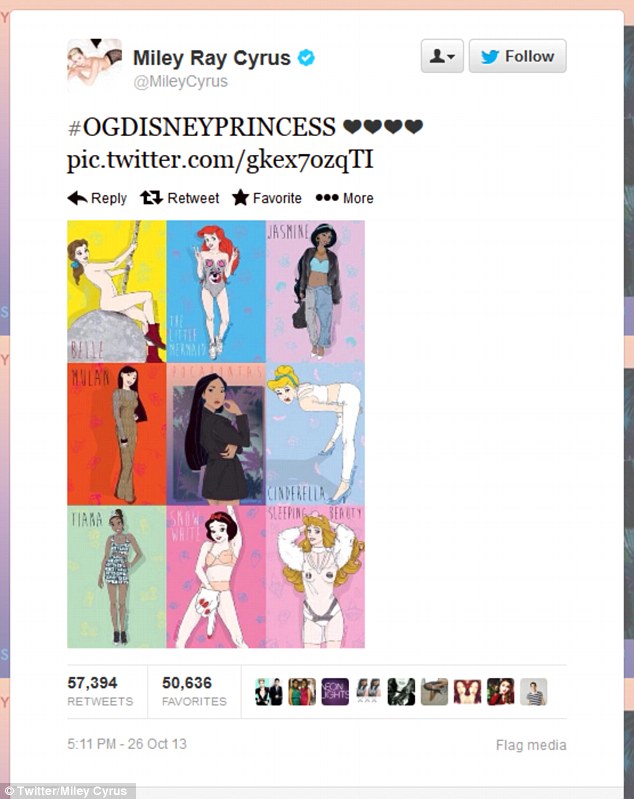This screenshot has height=799, width=634.
Task: Open the 5:11 PM - 26 Oct 13 timestamp
Action: (127, 744)
